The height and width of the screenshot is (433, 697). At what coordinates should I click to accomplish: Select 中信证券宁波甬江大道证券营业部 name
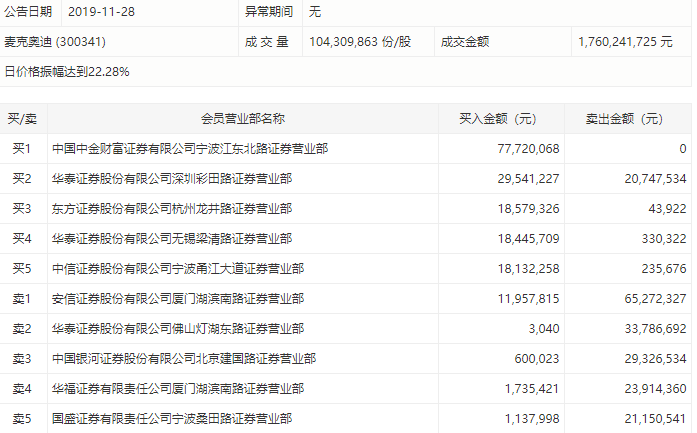tap(178, 269)
